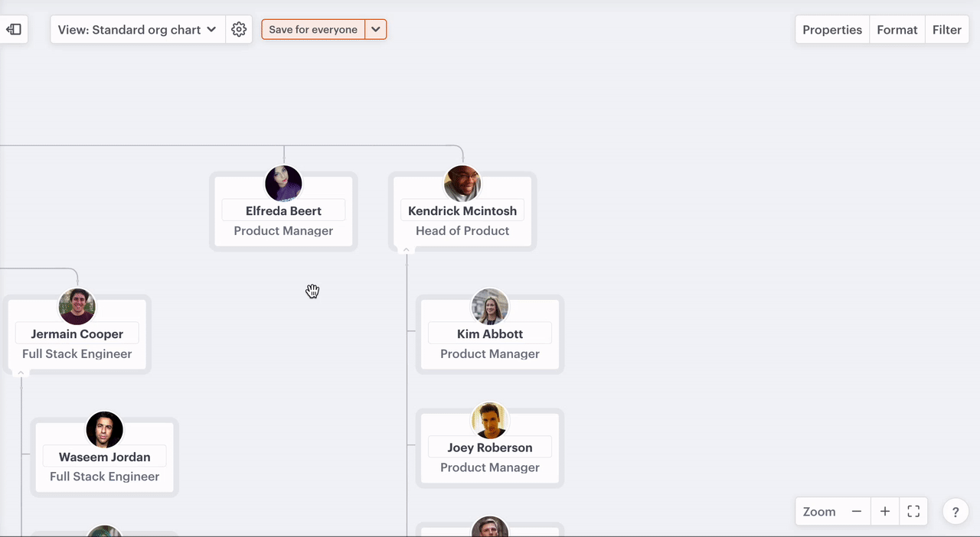Collapse the left sidebar panel icon
Screen dimensions: 980x537
14,30
